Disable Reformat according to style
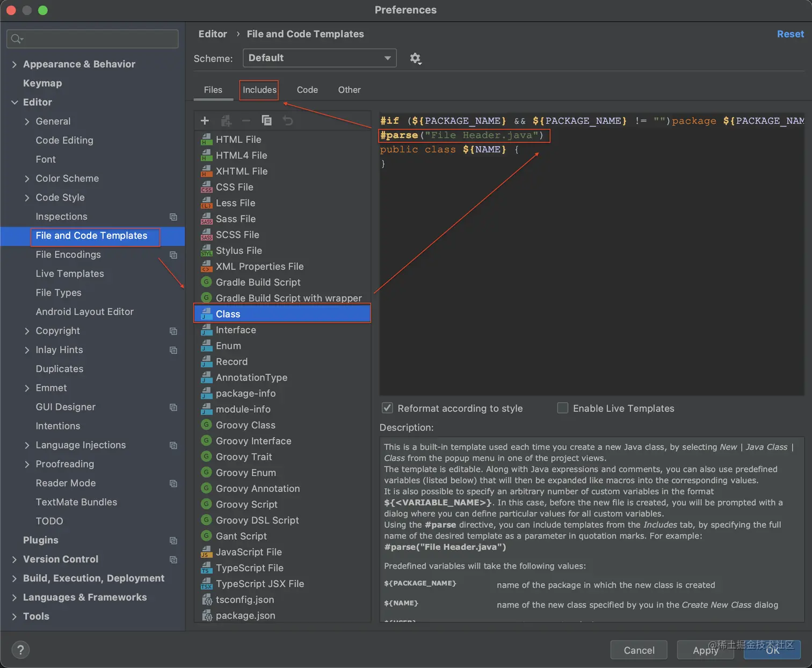Screen dimensions: 812x668 (x=387, y=408)
